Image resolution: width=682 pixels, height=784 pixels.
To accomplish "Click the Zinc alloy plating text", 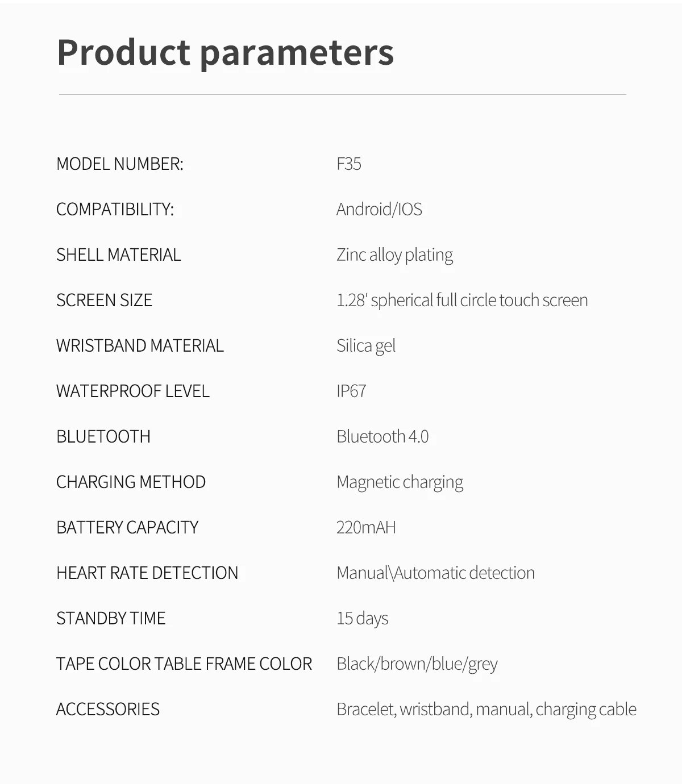I will point(394,255).
